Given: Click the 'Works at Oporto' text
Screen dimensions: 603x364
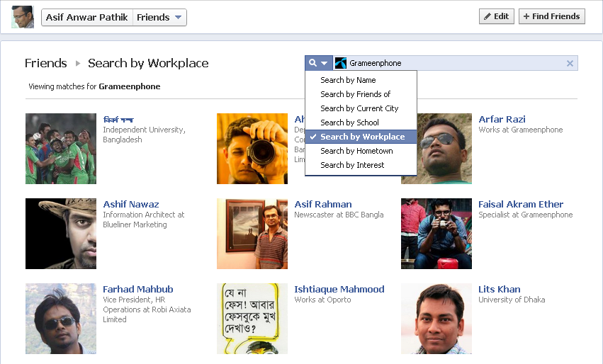Looking at the screenshot, I should pyautogui.click(x=322, y=300).
